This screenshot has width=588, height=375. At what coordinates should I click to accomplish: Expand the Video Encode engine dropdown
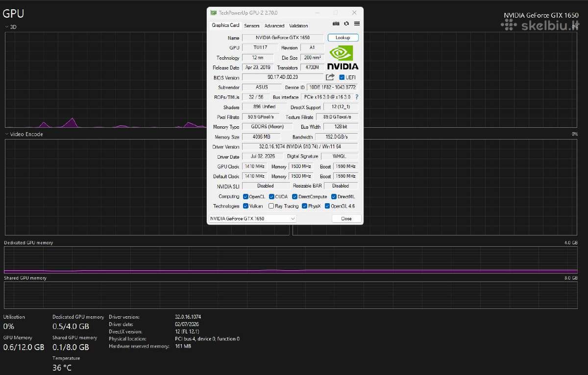(7, 134)
